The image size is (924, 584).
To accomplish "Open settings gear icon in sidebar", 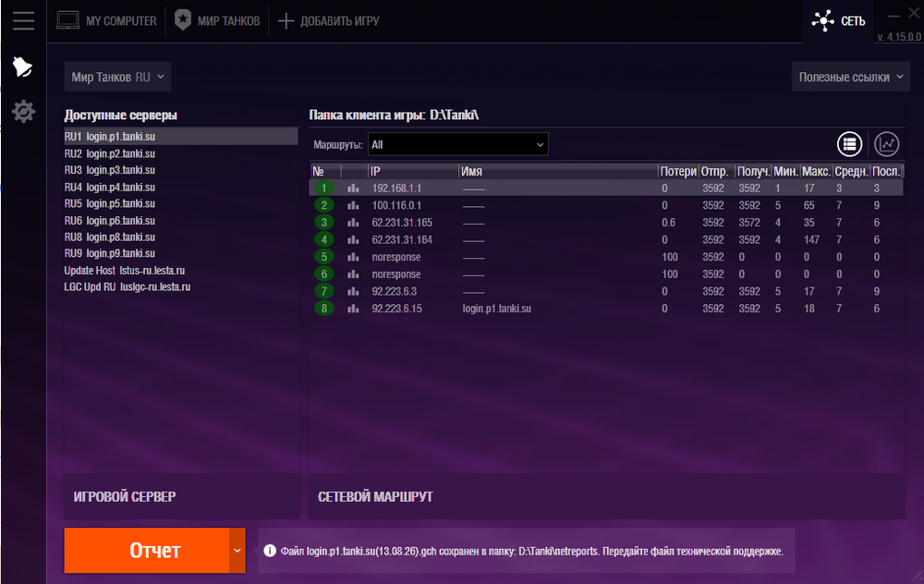I will (x=23, y=112).
